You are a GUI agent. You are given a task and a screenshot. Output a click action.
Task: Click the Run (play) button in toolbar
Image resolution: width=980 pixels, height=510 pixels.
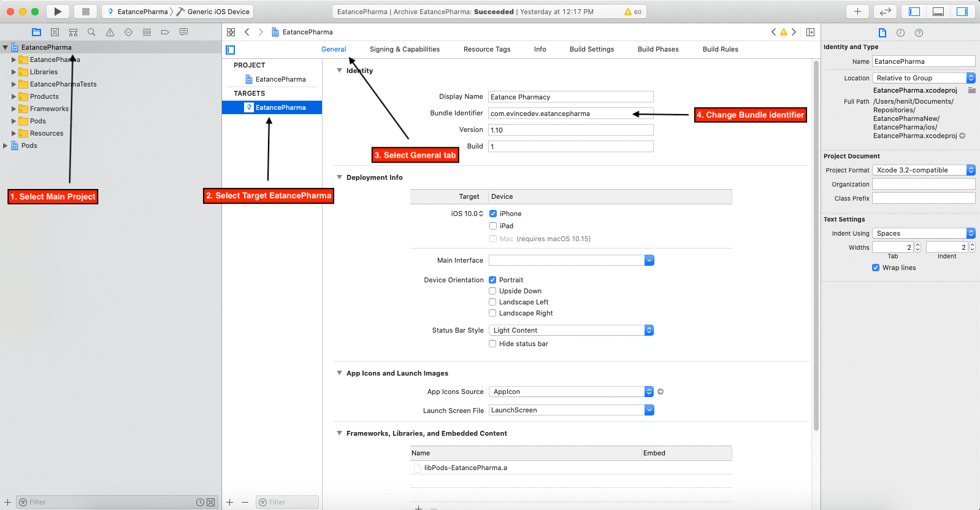[58, 12]
